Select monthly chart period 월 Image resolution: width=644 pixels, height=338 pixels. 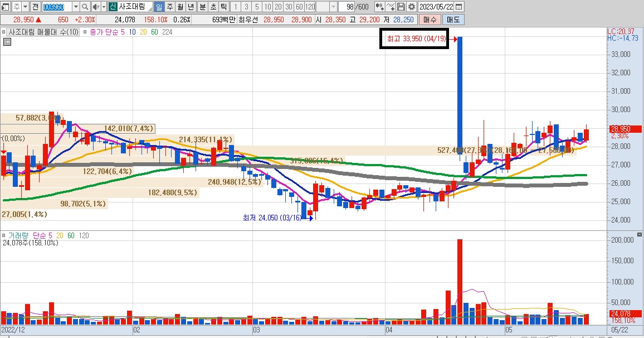180,7
